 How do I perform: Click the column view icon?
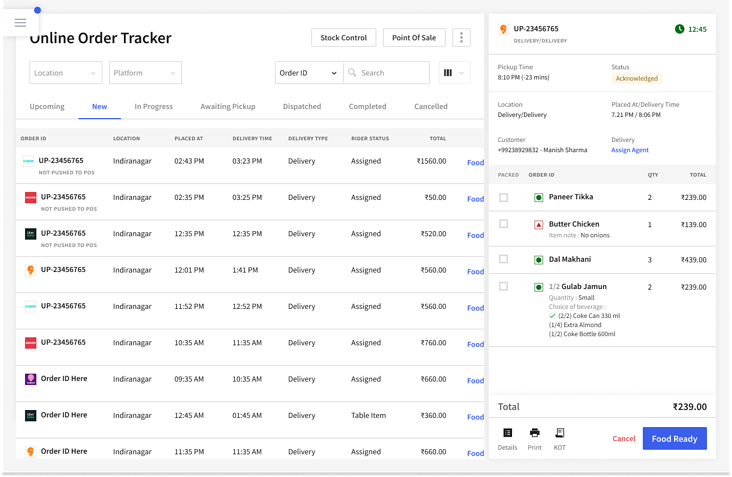point(448,73)
